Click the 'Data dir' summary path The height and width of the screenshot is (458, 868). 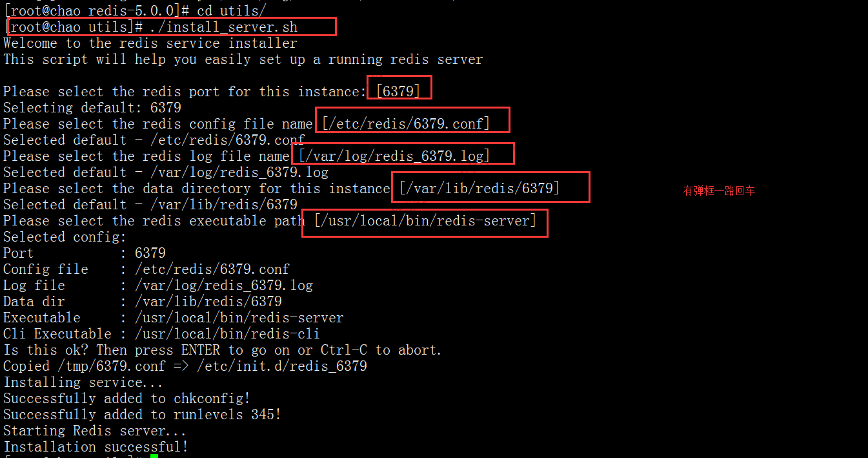coord(208,301)
